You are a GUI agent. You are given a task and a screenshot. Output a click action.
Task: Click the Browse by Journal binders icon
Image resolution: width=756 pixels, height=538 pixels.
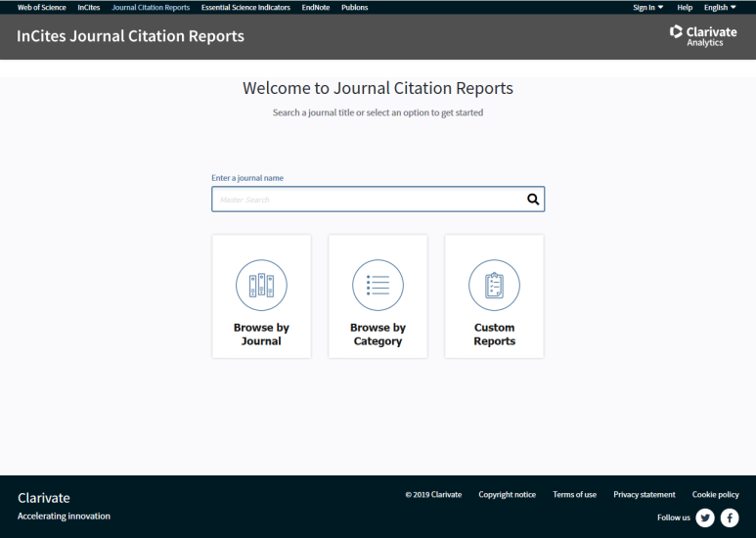point(261,285)
